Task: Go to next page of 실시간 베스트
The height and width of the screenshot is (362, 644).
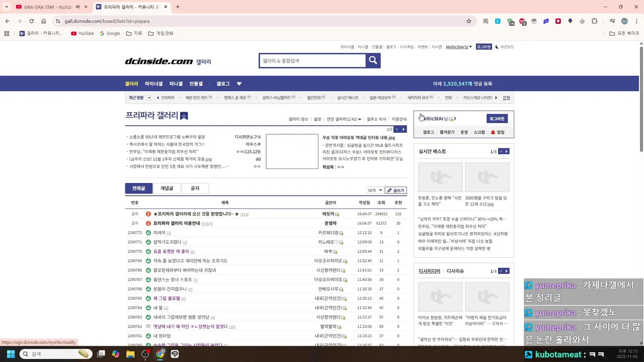Action: point(507,151)
